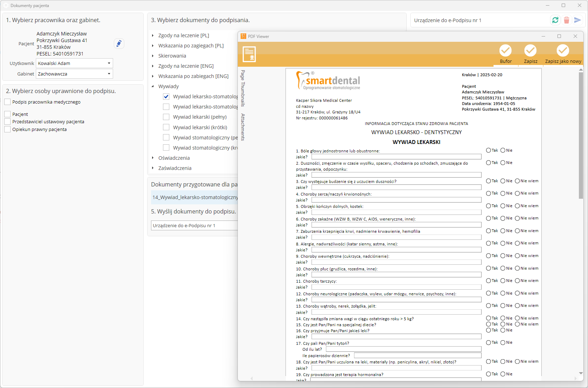This screenshot has width=588, height=388.
Task: Expand Zgody na leczenie [PL] node
Action: (x=153, y=35)
